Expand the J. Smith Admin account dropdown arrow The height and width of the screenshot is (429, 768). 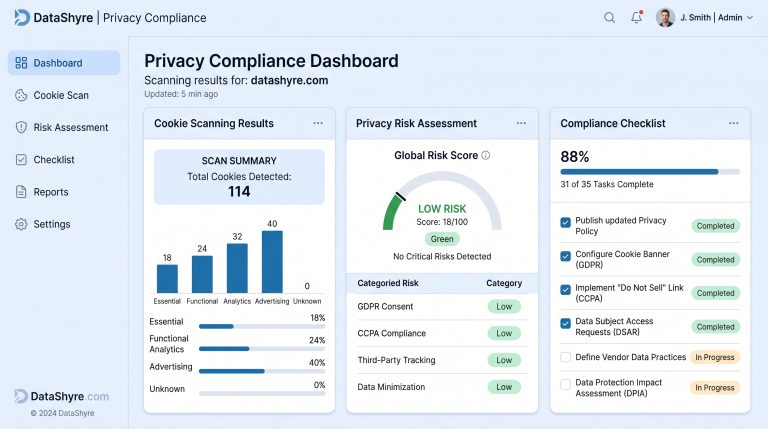pos(750,18)
